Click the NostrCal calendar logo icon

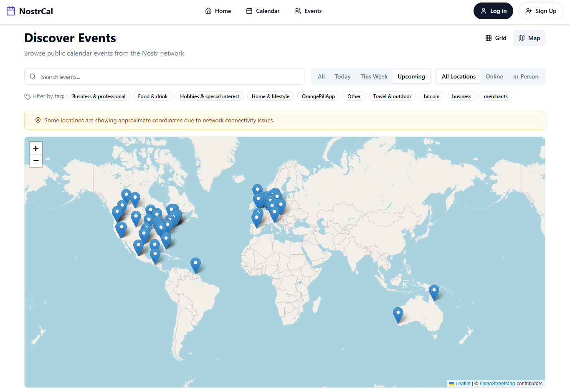11,11
